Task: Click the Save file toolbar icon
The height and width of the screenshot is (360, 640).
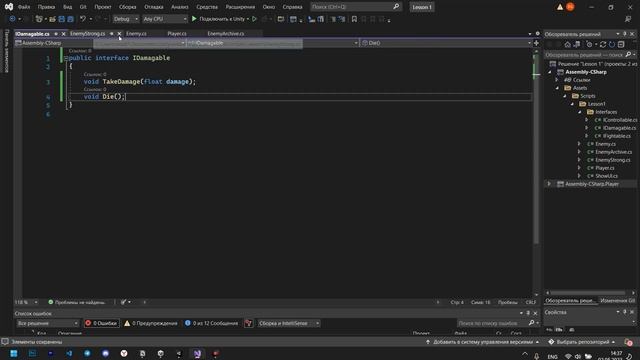Action: coord(62,19)
